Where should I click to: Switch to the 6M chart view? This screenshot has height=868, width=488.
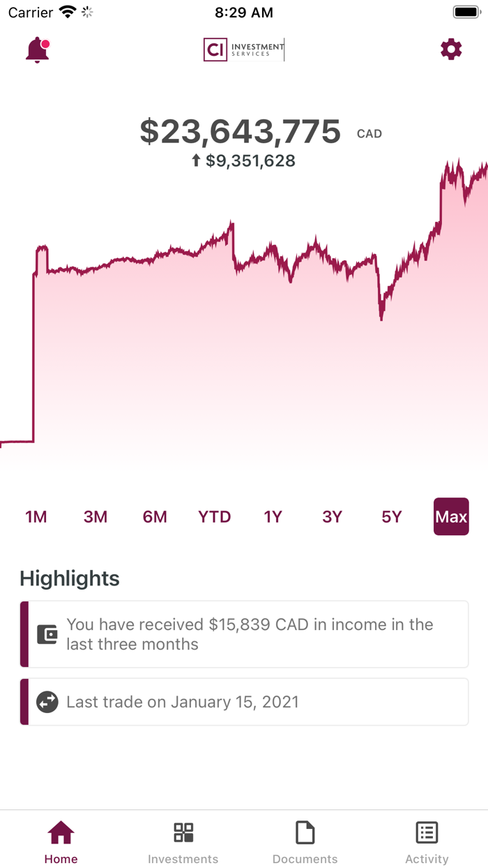point(154,516)
